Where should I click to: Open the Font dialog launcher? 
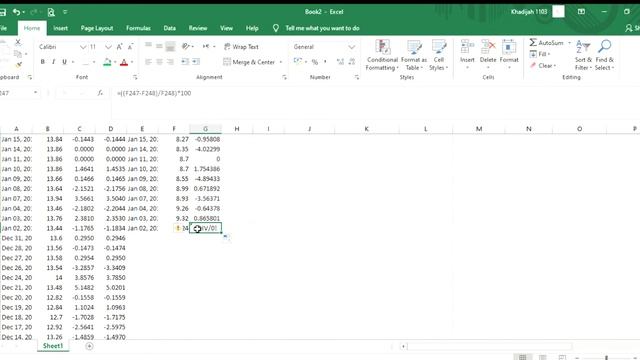pos(135,77)
